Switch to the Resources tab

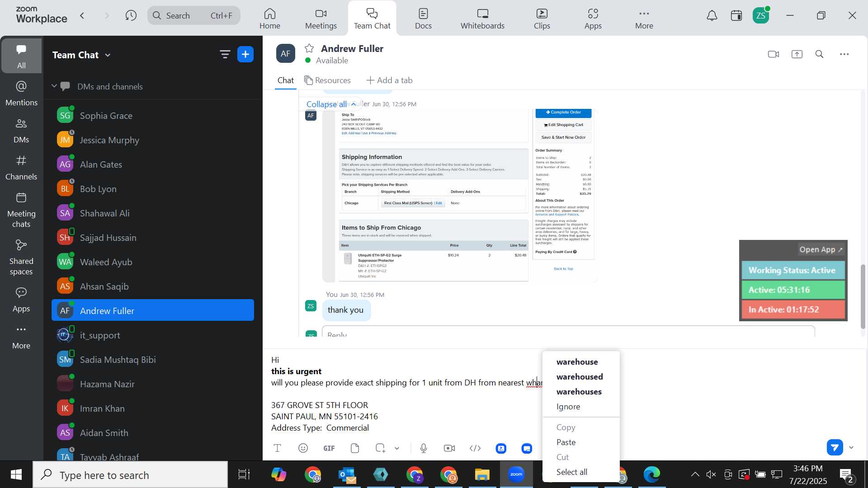click(x=328, y=80)
